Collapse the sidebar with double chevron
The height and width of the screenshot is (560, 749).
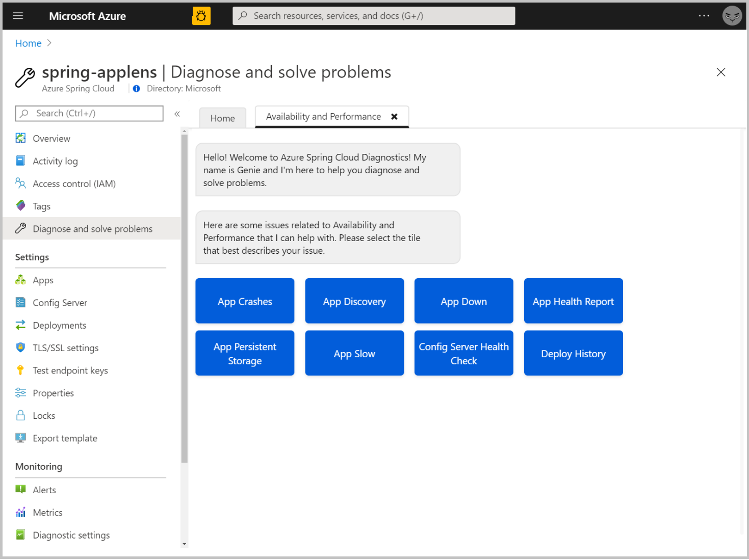point(177,114)
